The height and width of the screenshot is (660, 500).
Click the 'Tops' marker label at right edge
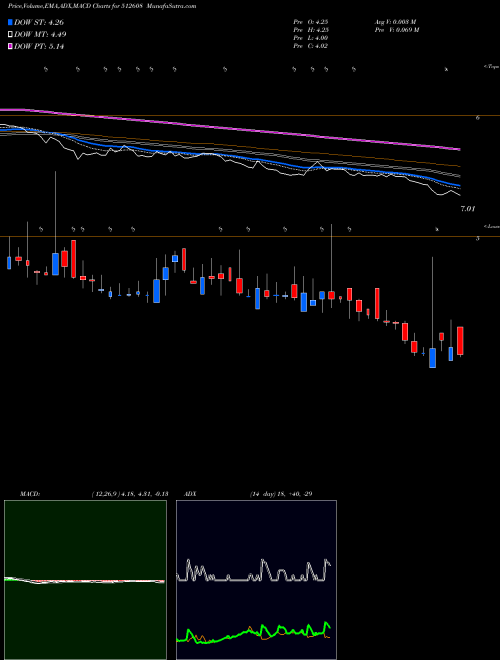coord(491,67)
